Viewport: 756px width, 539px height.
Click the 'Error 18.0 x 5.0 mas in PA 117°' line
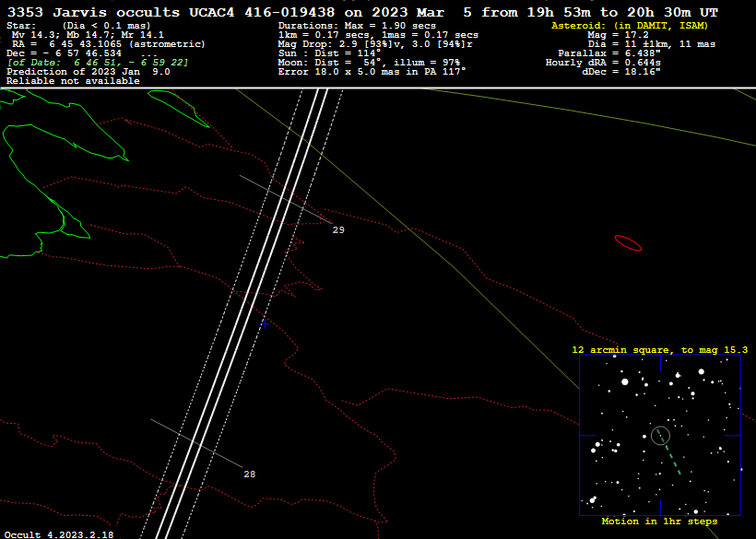coord(372,72)
